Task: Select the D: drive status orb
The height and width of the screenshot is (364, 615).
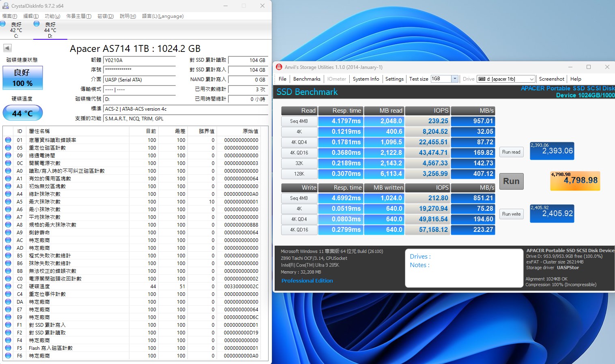Action: pos(37,24)
